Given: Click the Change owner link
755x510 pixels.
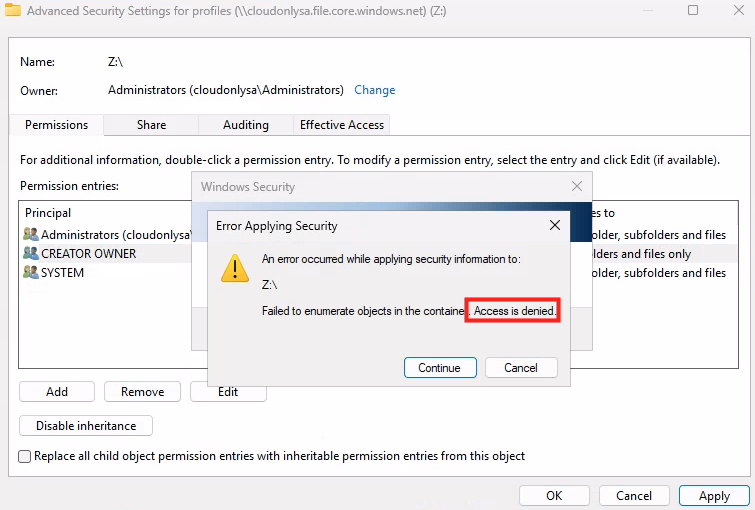Looking at the screenshot, I should pyautogui.click(x=375, y=90).
